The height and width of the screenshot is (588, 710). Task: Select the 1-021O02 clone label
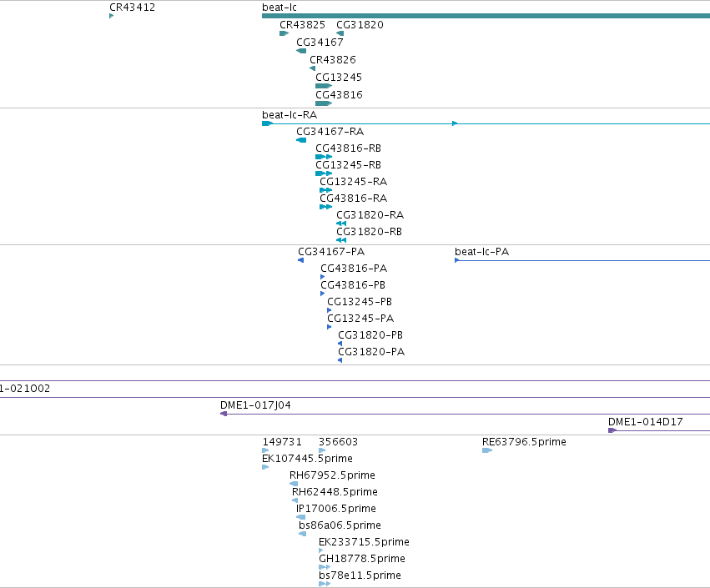tap(25, 389)
